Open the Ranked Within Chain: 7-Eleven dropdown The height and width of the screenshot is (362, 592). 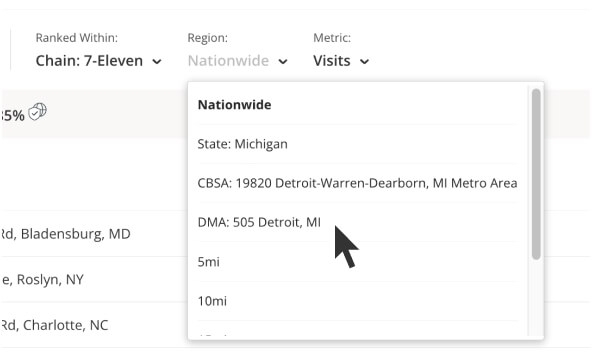click(x=99, y=61)
